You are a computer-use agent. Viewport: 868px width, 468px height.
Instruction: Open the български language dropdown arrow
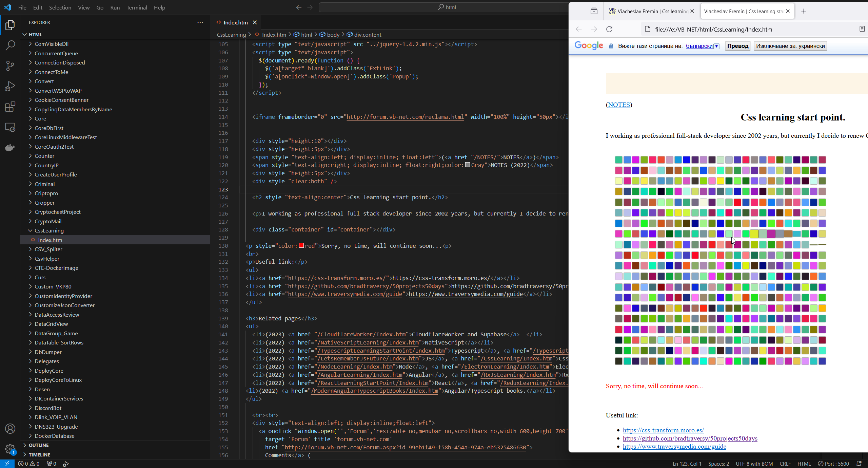(x=716, y=46)
